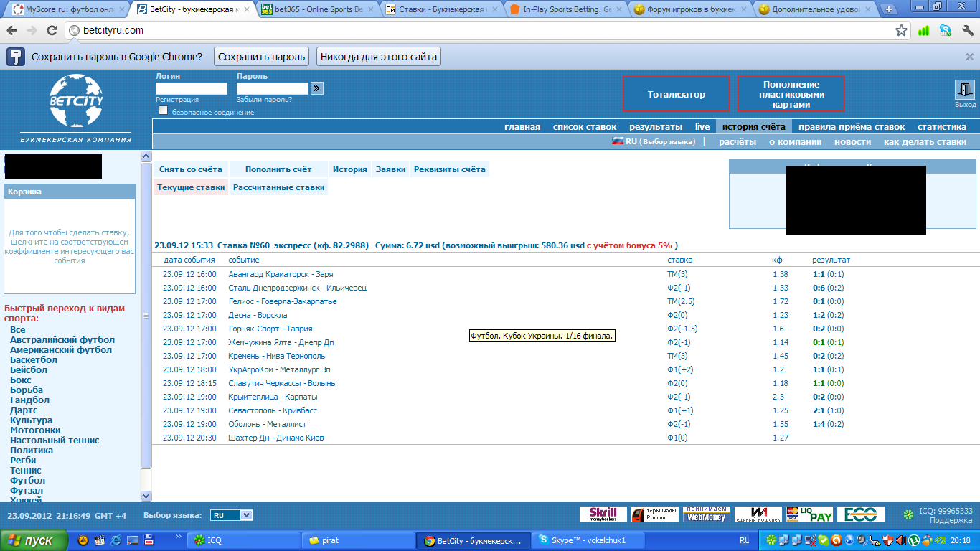Click sidebar scrollbar down arrow

[x=146, y=496]
